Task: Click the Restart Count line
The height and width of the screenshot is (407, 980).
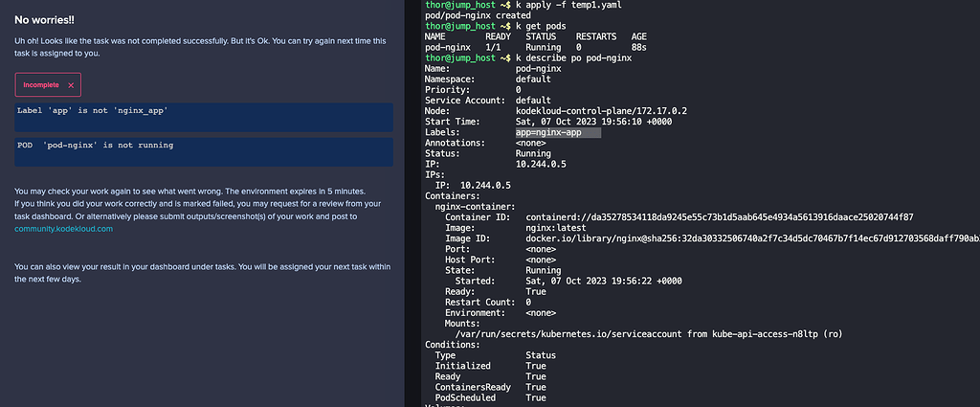Action: pyautogui.click(x=490, y=301)
